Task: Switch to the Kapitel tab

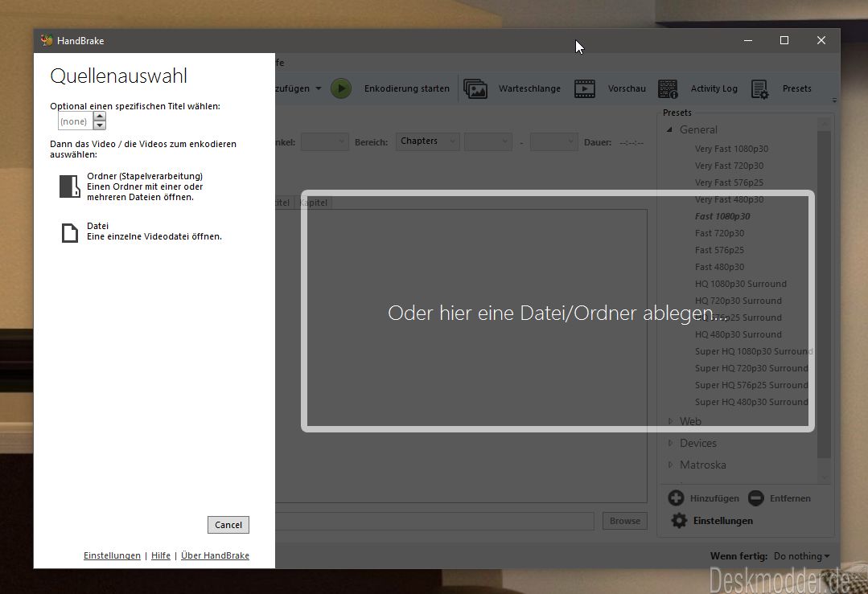Action: [313, 203]
